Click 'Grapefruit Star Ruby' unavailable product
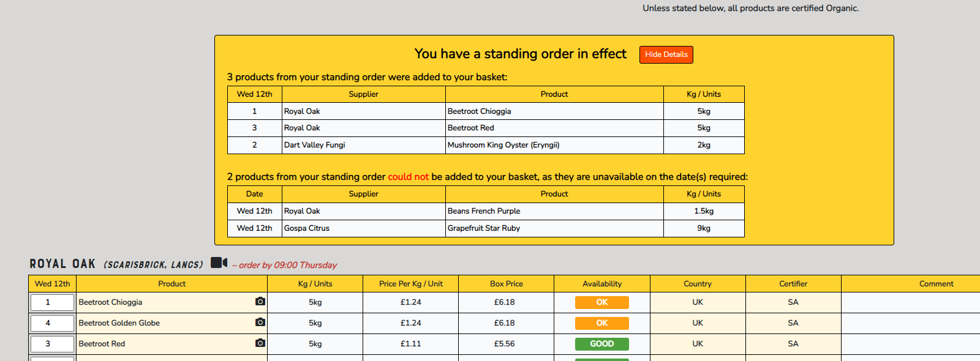 tap(484, 228)
